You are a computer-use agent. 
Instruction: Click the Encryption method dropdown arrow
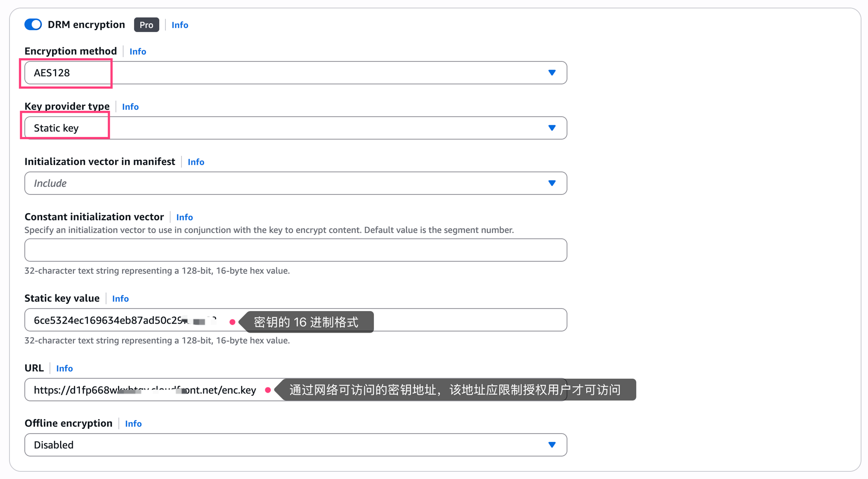click(552, 73)
